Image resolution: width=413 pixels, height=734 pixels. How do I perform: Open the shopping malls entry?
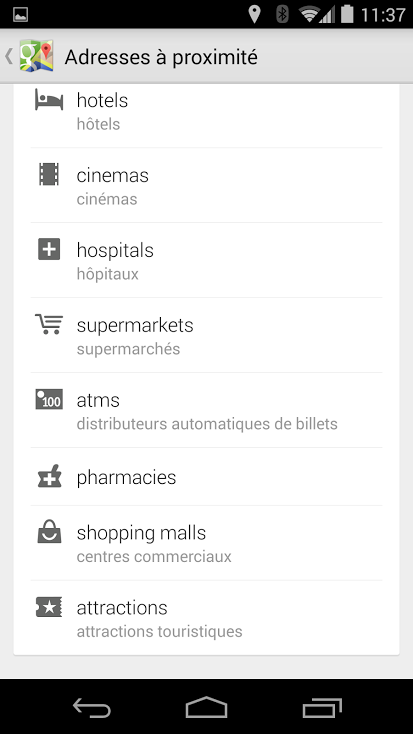tap(206, 543)
